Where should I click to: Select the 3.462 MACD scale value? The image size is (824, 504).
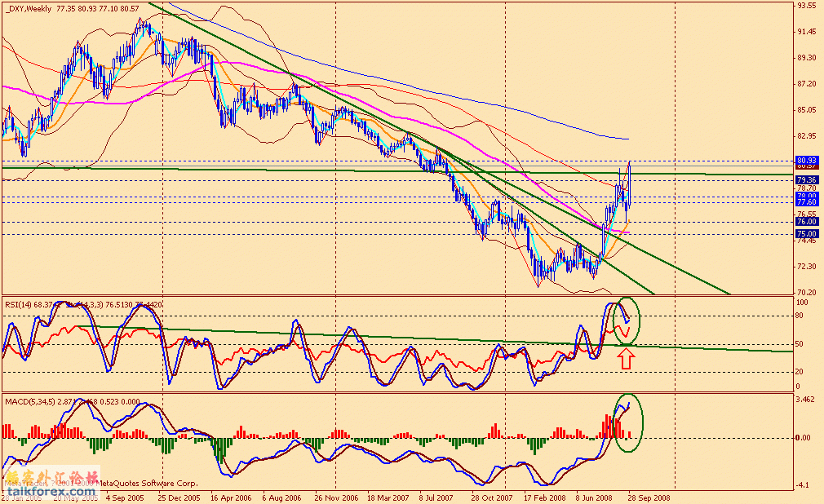pyautogui.click(x=805, y=400)
